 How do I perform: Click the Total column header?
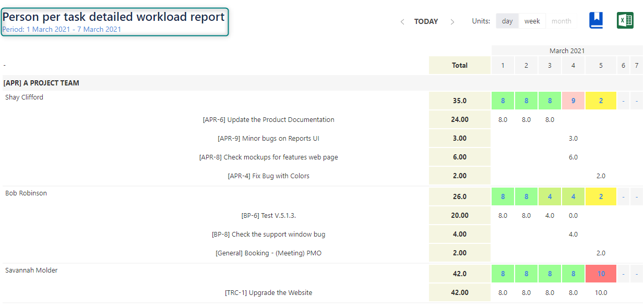coord(459,65)
